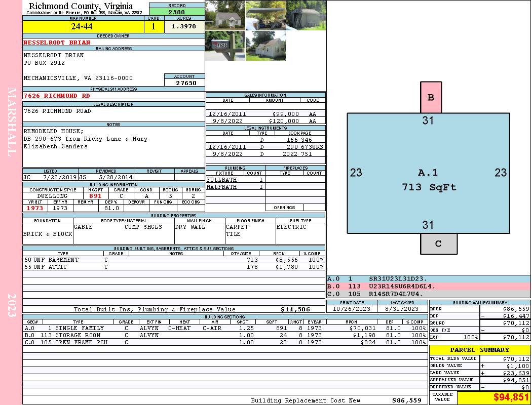Viewport: 532px width, 405px height.
Task: Click the 55 UNF ATTIC row
Action: pyautogui.click(x=174, y=267)
